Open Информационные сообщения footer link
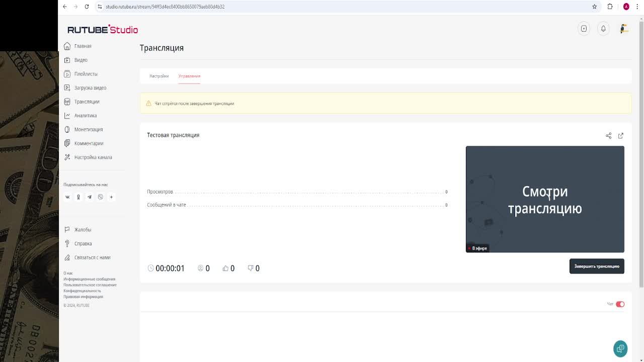Screen dimensions: 644x362 pos(90,279)
